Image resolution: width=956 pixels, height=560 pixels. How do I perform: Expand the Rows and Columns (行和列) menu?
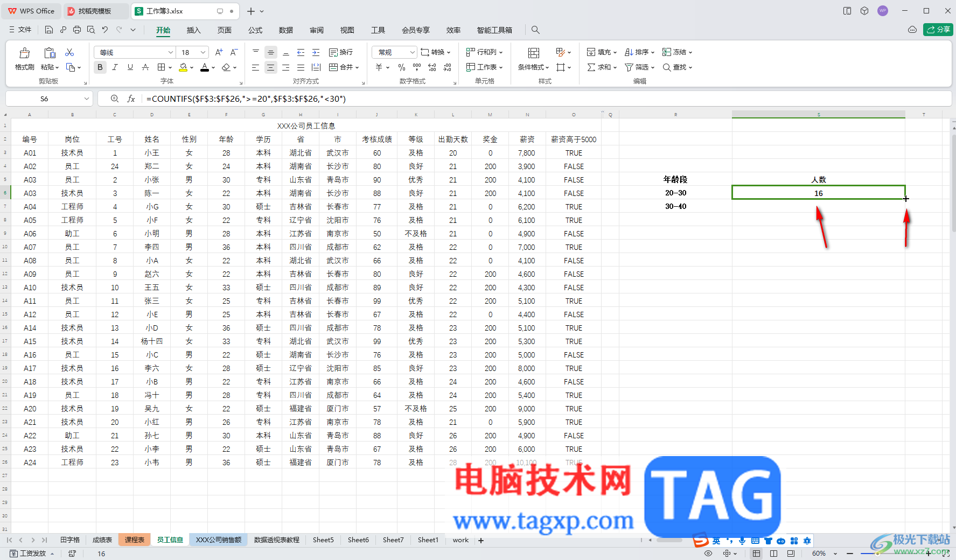click(x=484, y=52)
